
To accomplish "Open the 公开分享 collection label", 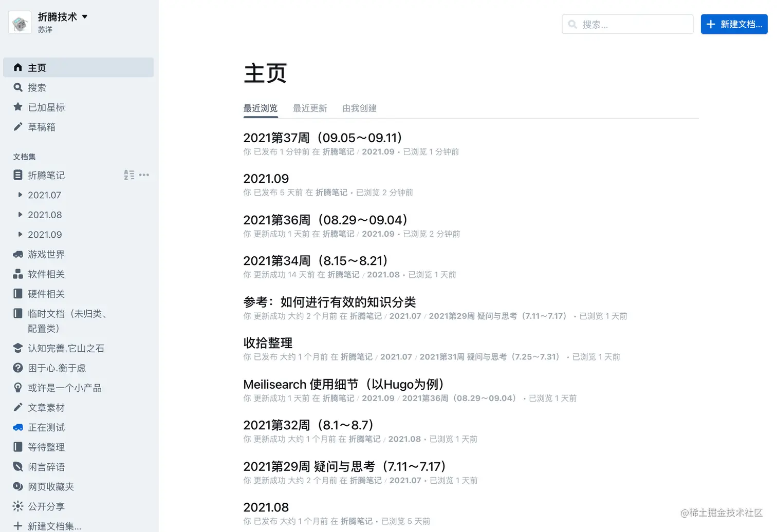I will [46, 506].
